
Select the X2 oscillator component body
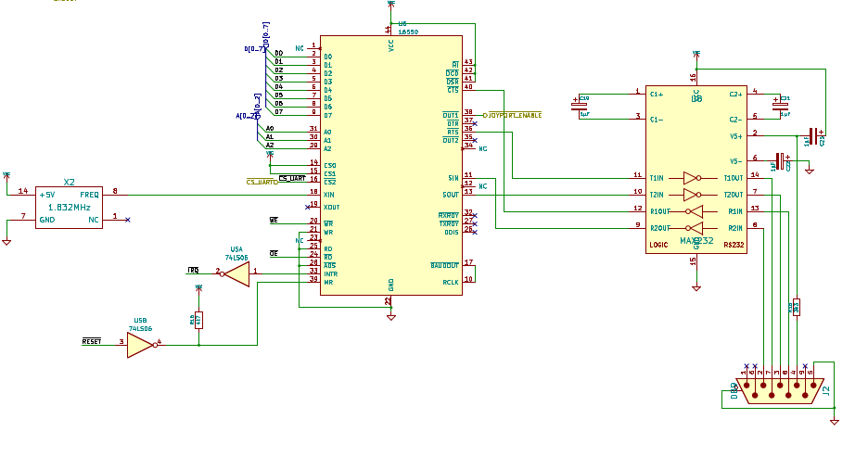pos(70,208)
